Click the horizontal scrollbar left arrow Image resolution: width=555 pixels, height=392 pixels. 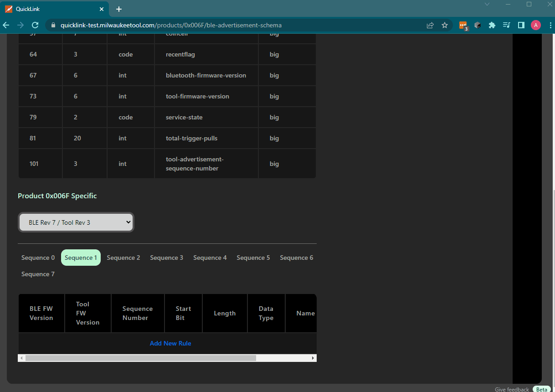tap(21, 358)
